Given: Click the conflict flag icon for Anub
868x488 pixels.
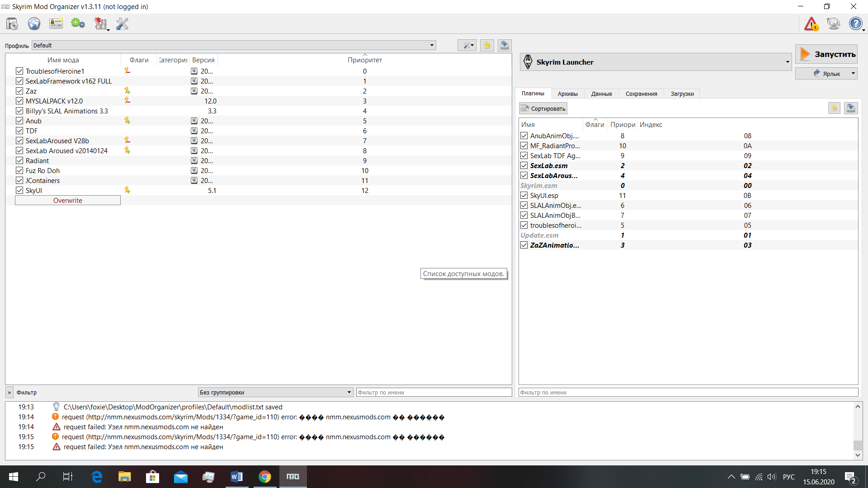Looking at the screenshot, I should coord(127,121).
